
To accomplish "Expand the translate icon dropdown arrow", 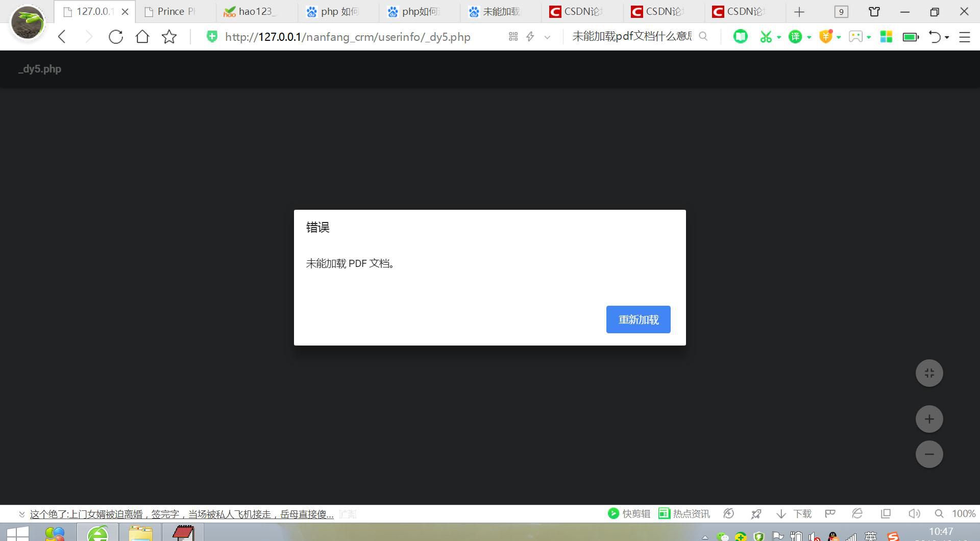I will click(808, 37).
